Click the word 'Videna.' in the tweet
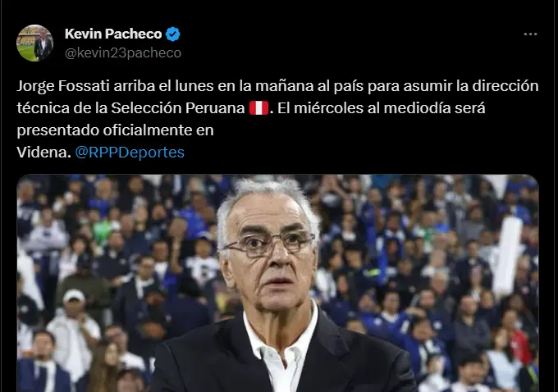558x392 pixels. pyautogui.click(x=43, y=153)
